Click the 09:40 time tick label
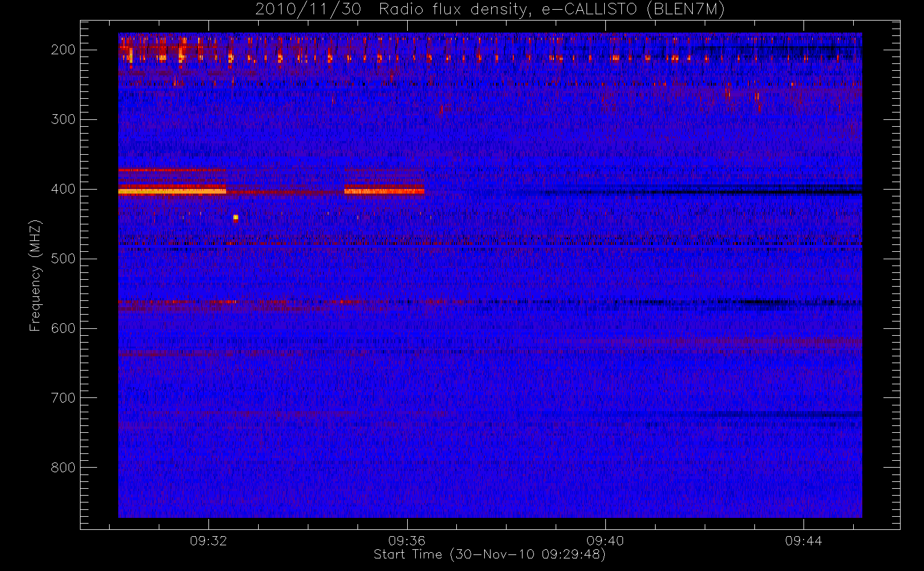The height and width of the screenshot is (571, 924). coord(605,541)
